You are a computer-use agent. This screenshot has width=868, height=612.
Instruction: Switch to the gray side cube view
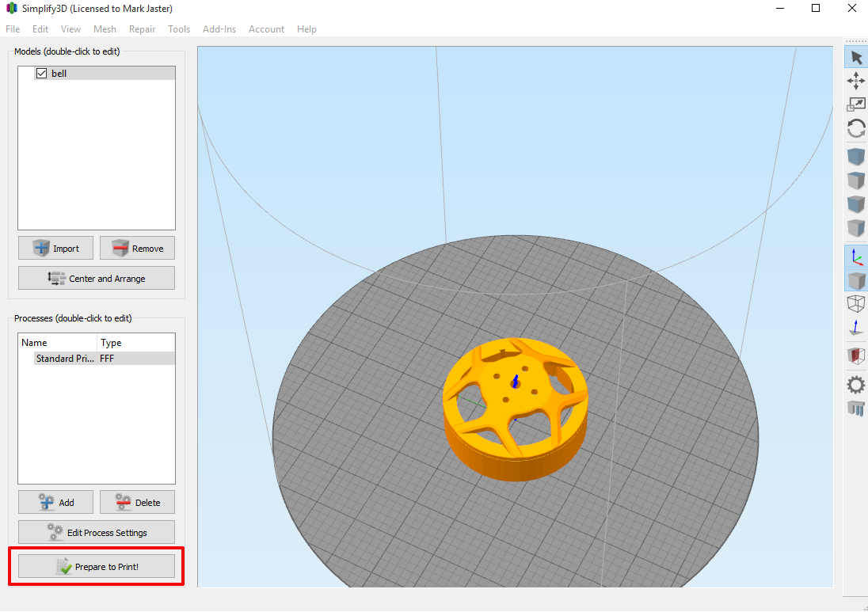856,228
